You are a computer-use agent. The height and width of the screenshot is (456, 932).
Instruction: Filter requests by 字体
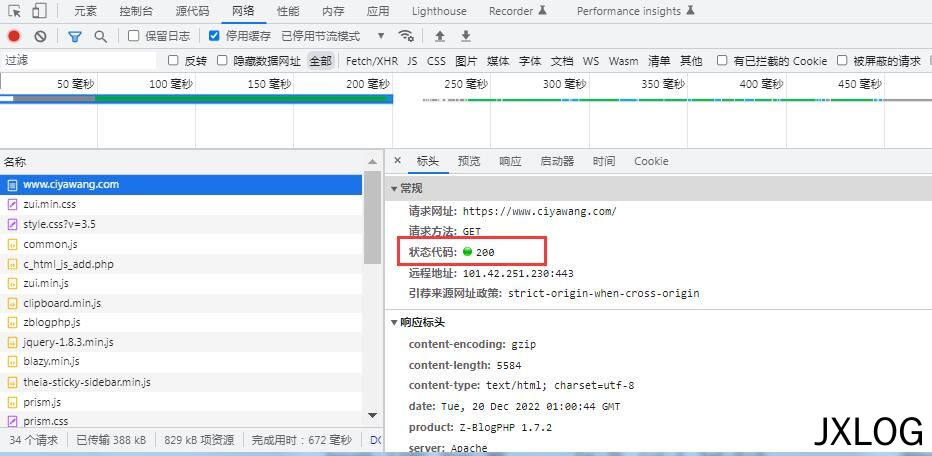[x=530, y=61]
